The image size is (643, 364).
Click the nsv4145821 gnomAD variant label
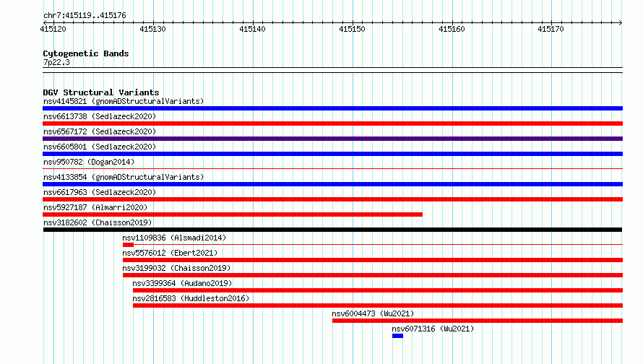124,101
